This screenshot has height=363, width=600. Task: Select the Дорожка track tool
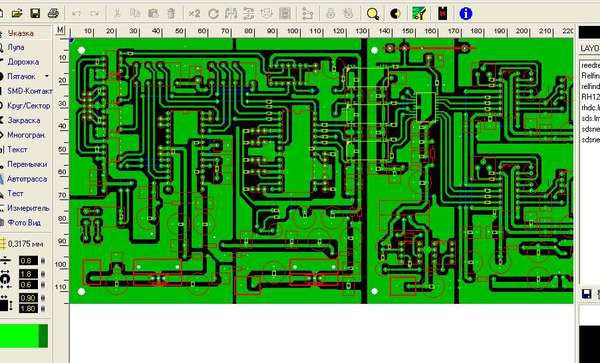[x=25, y=62]
